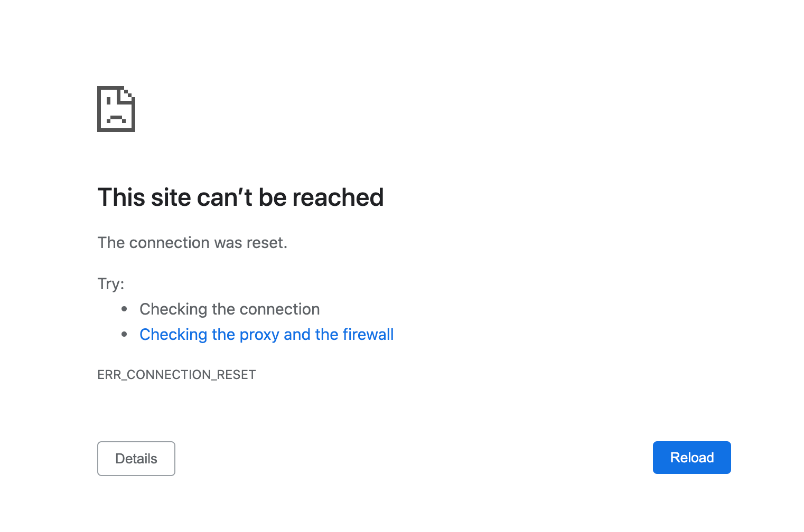Open the proxy and firewall help link
Screen dimensions: 804x532
click(267, 335)
